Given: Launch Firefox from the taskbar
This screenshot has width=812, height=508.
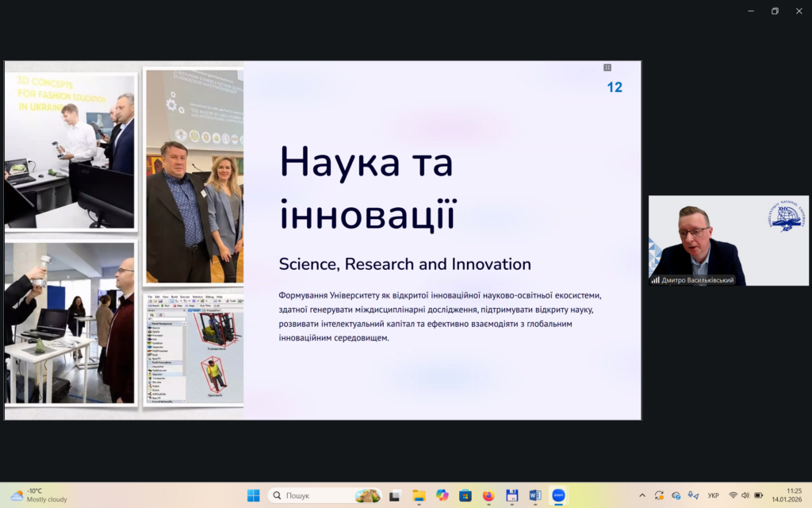Looking at the screenshot, I should [x=488, y=495].
